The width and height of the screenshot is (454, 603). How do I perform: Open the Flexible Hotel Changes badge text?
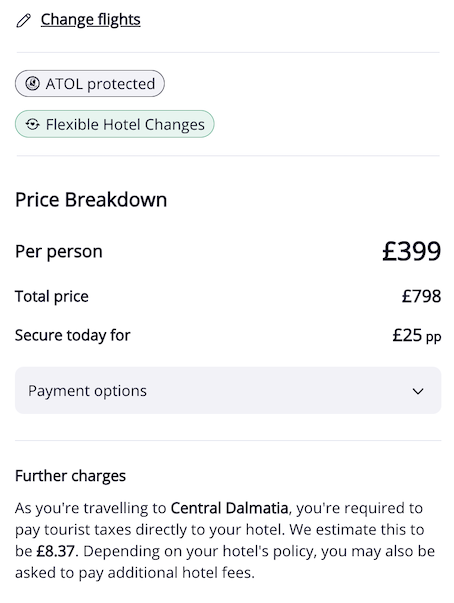coord(125,125)
